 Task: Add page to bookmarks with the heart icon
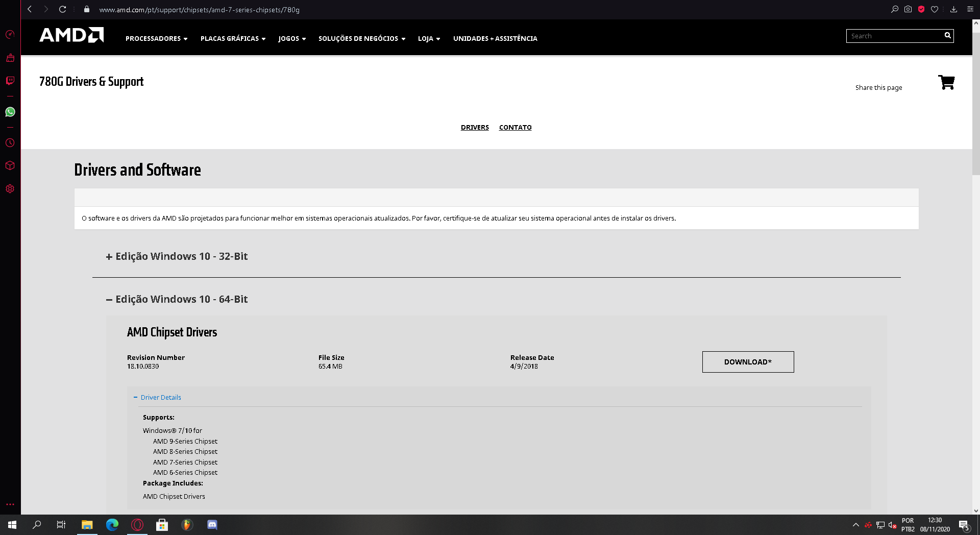click(935, 9)
